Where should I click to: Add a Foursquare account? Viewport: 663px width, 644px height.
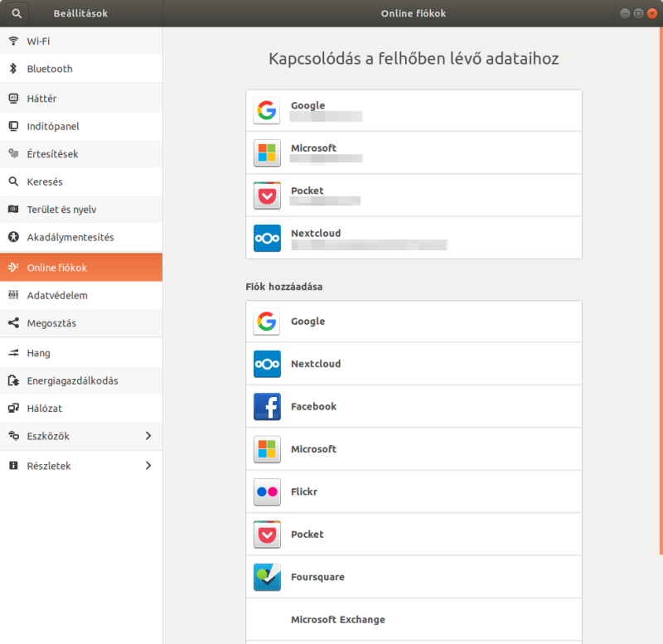pyautogui.click(x=414, y=577)
